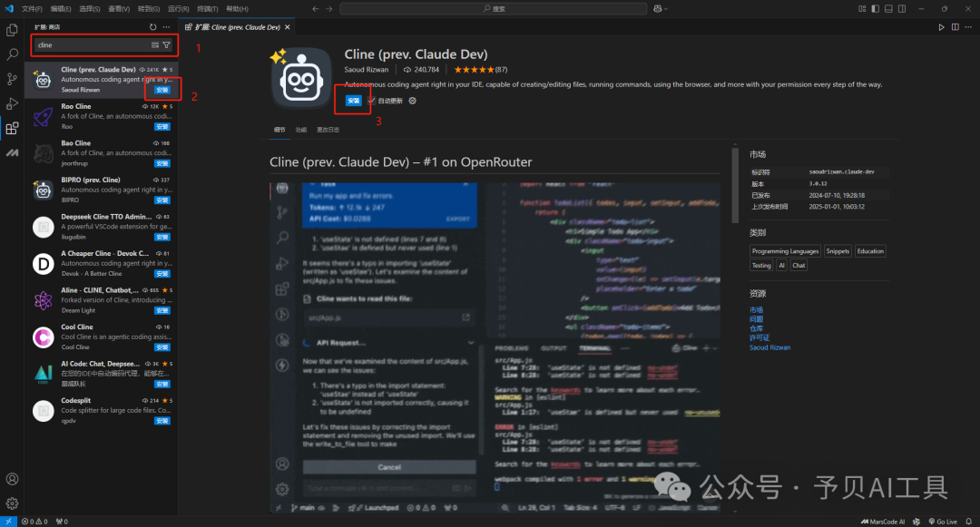Click the Chat category tag
Viewport: 980px width, 527px height.
[799, 266]
